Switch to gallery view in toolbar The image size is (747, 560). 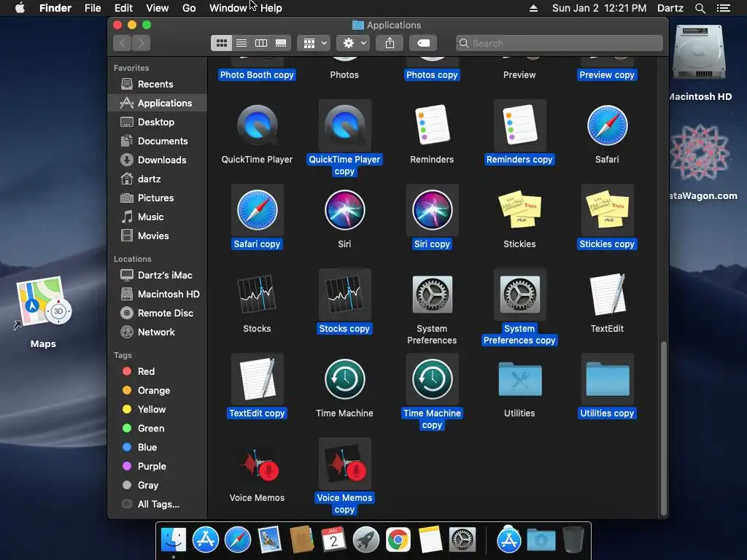click(x=281, y=43)
